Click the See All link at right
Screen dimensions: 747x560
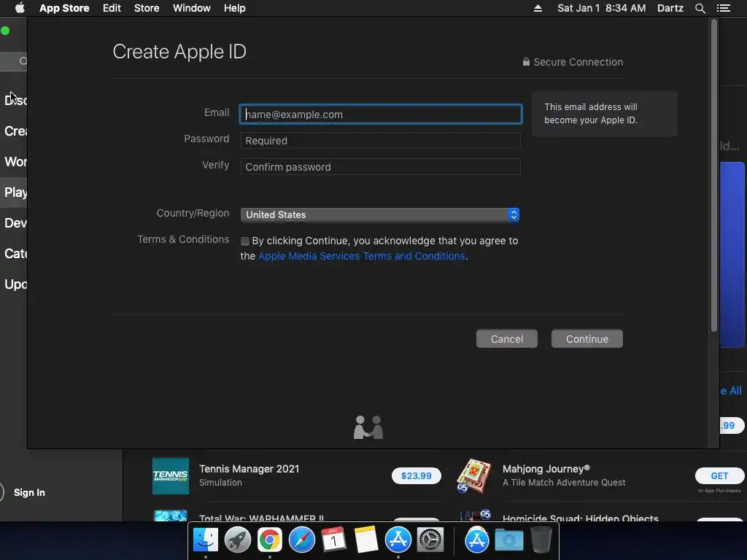(731, 391)
